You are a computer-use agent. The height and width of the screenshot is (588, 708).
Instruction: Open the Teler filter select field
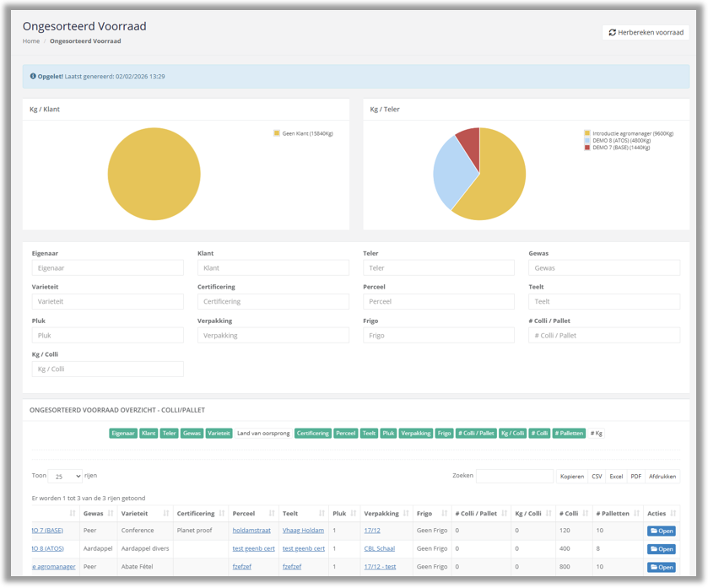tap(439, 268)
